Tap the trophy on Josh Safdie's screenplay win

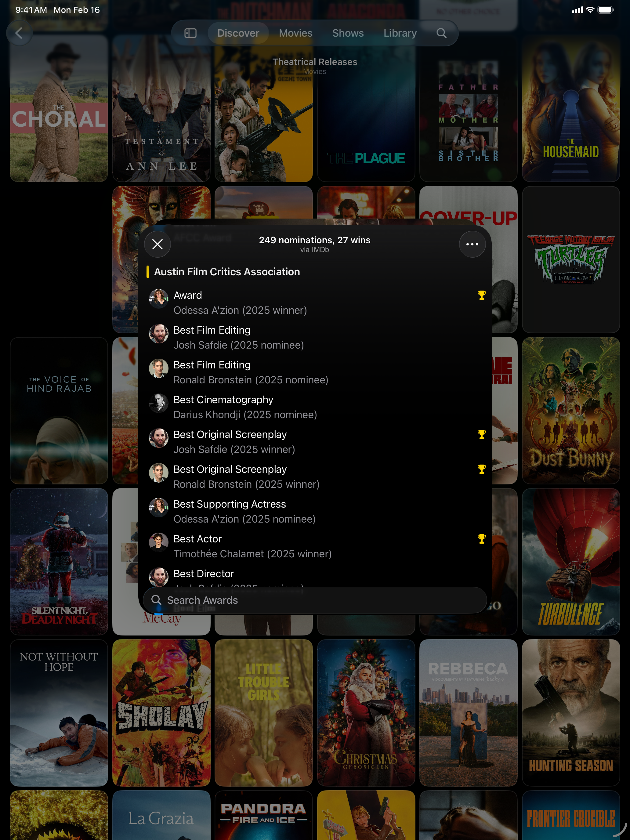(x=482, y=434)
